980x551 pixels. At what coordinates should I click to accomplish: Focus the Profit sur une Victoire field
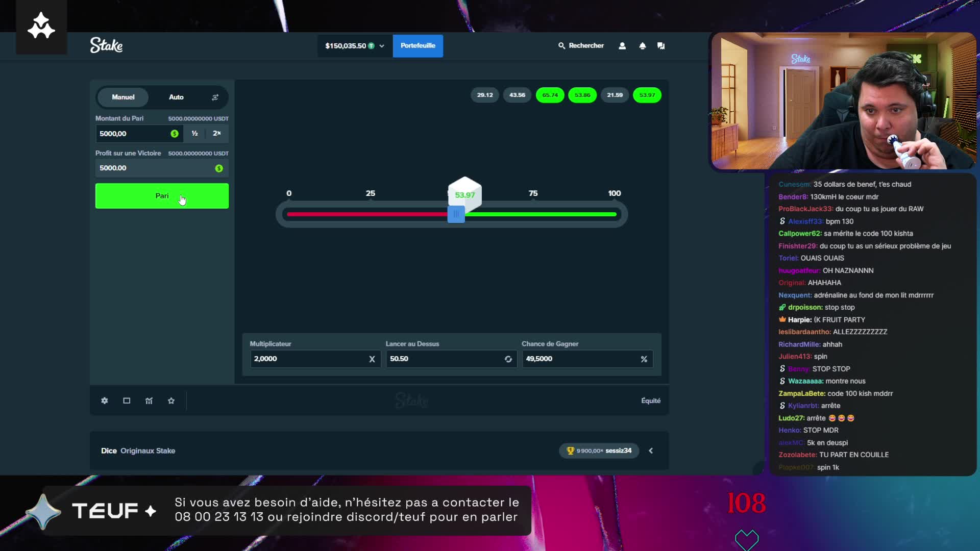click(x=162, y=168)
